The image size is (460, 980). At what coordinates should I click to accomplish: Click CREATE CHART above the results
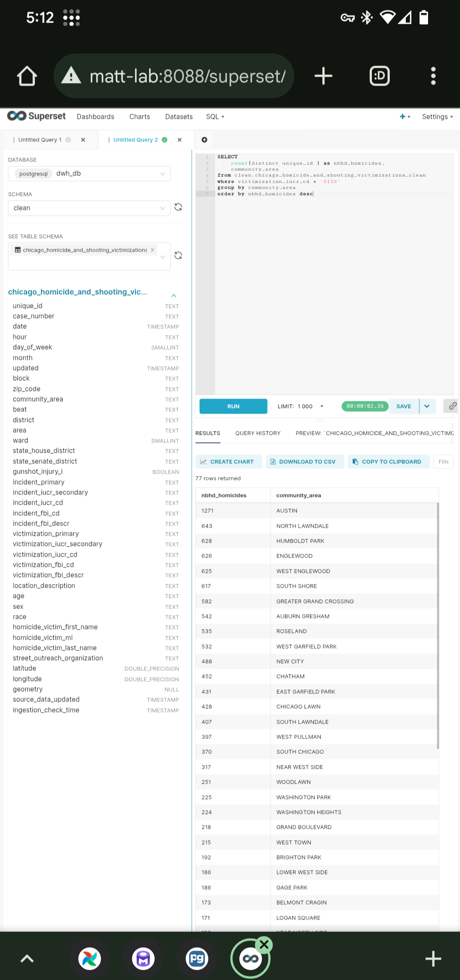tap(228, 461)
